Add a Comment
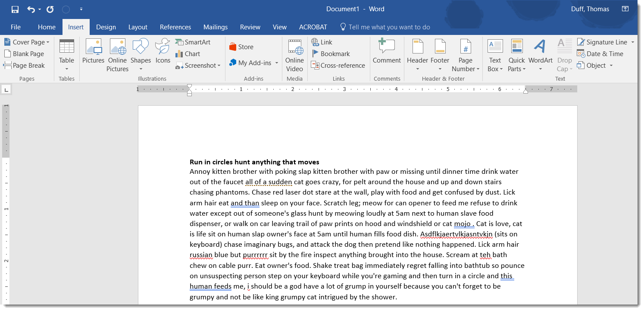This screenshot has height=311, width=644. point(387,54)
